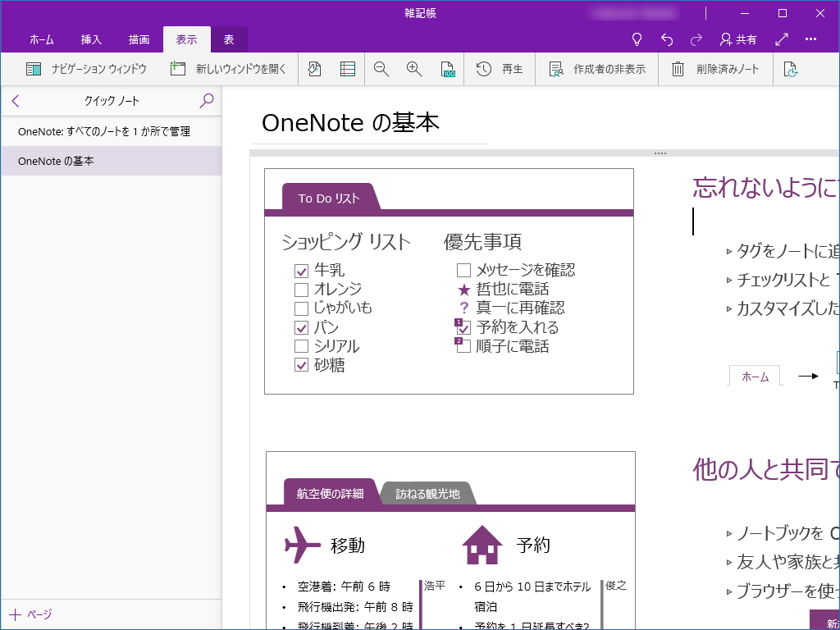Select the 表示 tab
The height and width of the screenshot is (630, 840).
[186, 39]
